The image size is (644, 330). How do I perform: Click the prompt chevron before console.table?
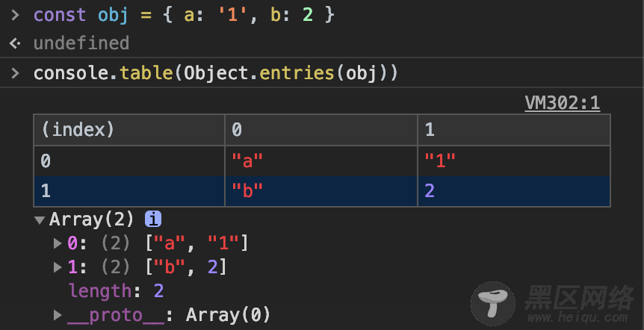pos(15,73)
